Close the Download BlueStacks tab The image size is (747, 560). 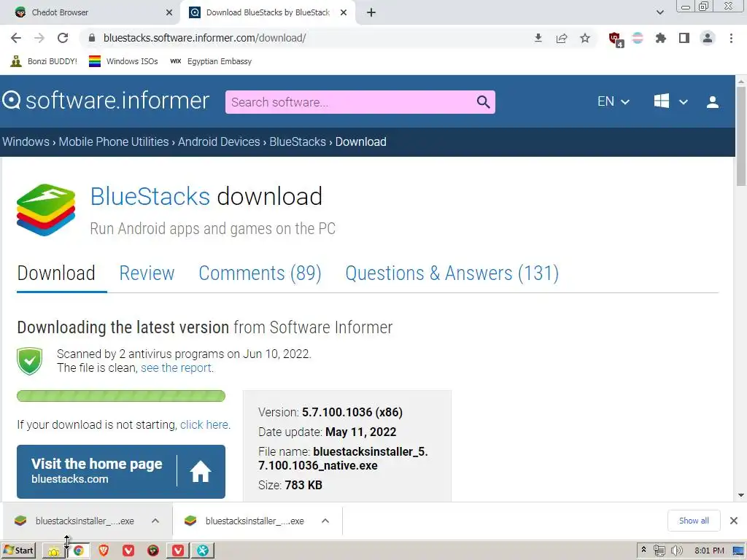click(x=344, y=12)
